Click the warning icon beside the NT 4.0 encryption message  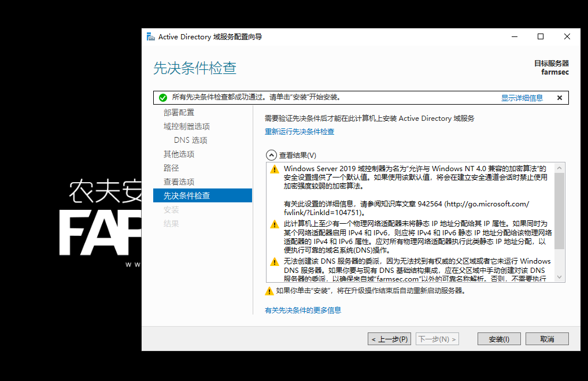(273, 168)
